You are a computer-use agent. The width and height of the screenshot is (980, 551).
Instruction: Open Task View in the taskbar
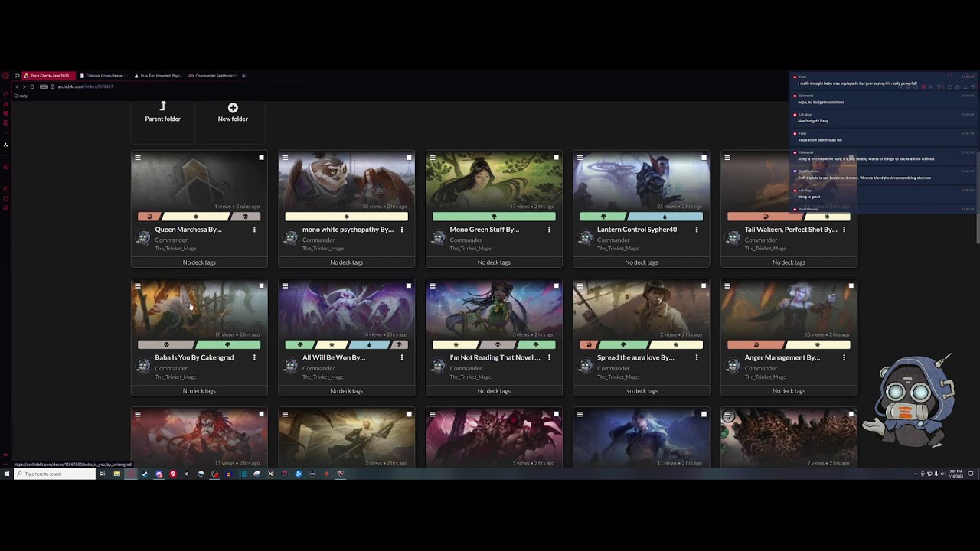click(103, 474)
